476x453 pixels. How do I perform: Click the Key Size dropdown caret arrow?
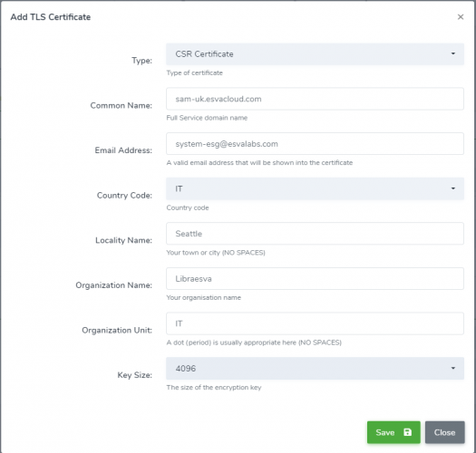click(x=453, y=368)
